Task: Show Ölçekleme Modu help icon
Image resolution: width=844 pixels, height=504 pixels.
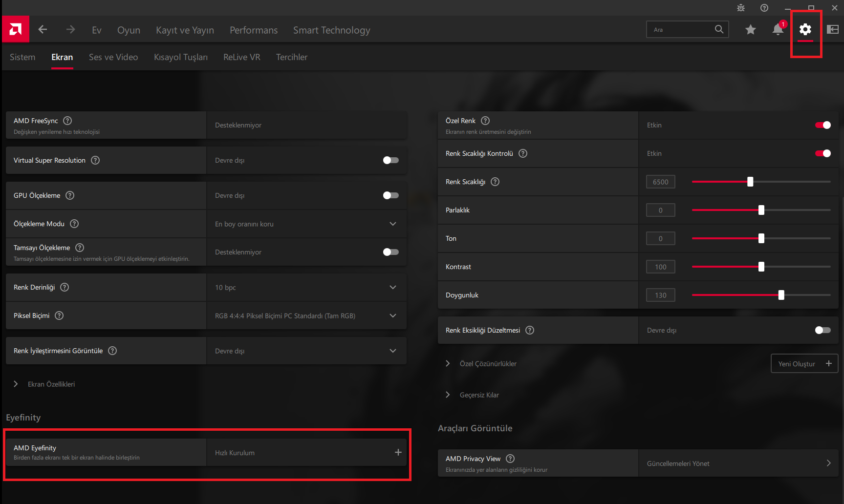Action: [x=74, y=224]
